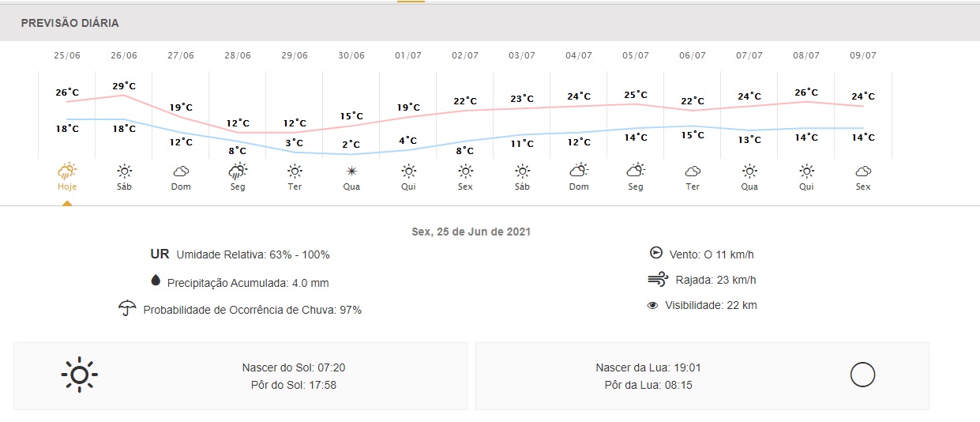Click the frost icon for 30/06
Image resolution: width=980 pixels, height=422 pixels.
(351, 171)
